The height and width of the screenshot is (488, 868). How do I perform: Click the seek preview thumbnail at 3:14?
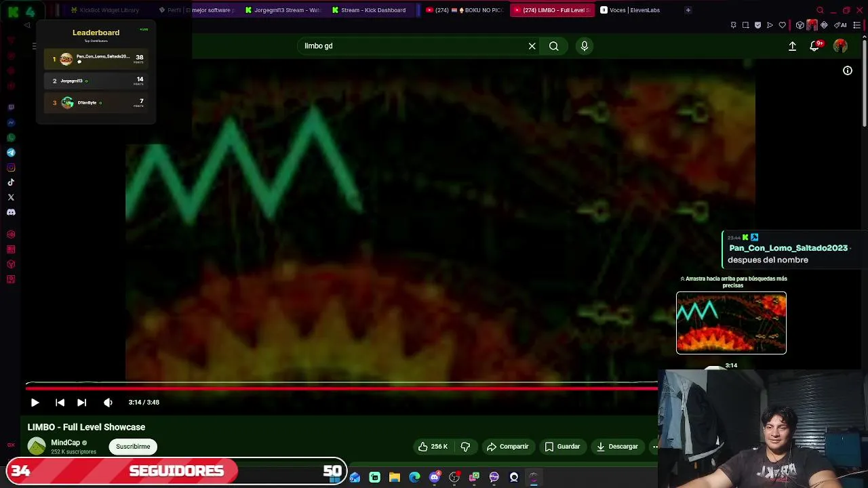click(731, 323)
